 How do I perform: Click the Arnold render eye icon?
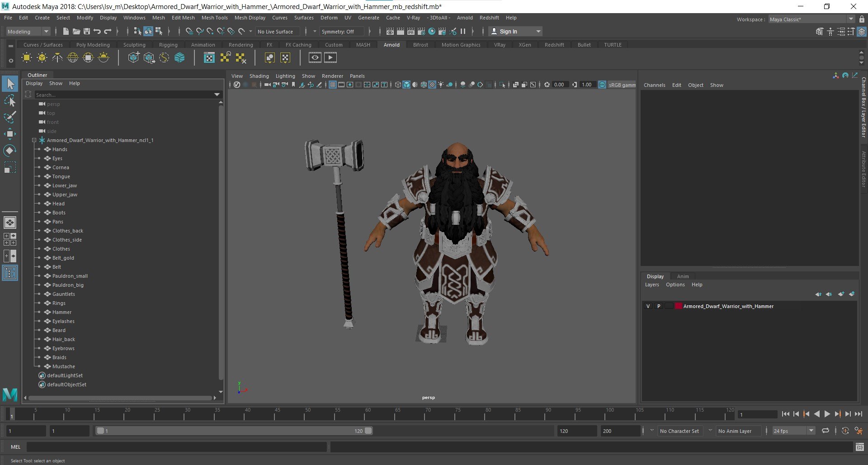(315, 57)
